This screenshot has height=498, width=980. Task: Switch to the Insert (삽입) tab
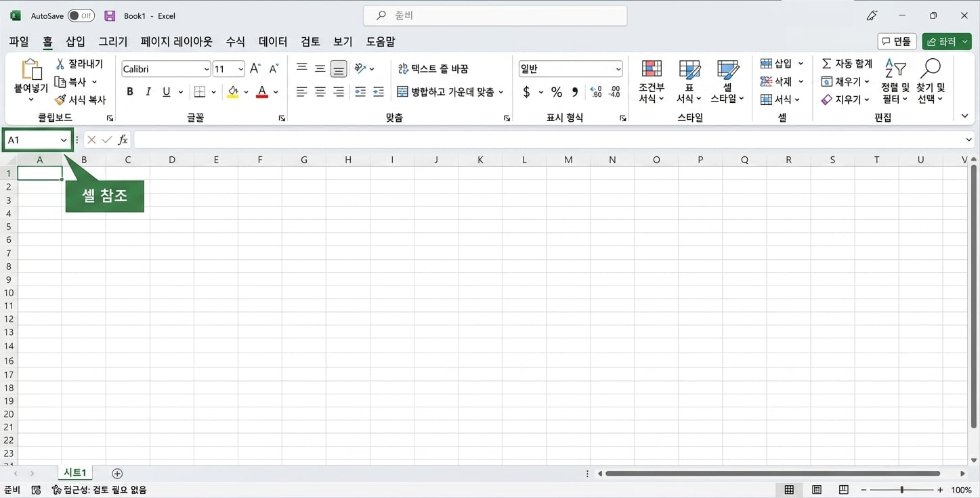[x=75, y=42]
